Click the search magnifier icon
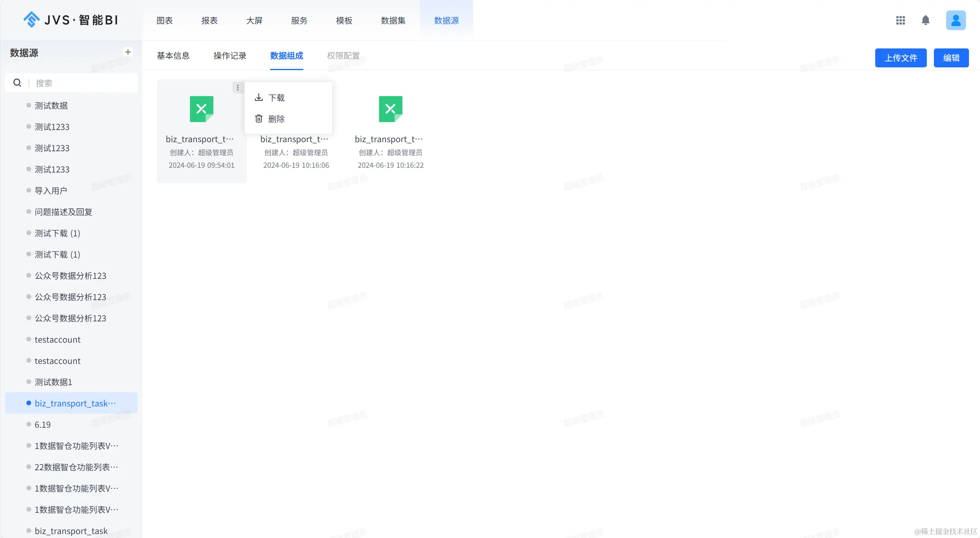This screenshot has width=980, height=538. click(17, 83)
